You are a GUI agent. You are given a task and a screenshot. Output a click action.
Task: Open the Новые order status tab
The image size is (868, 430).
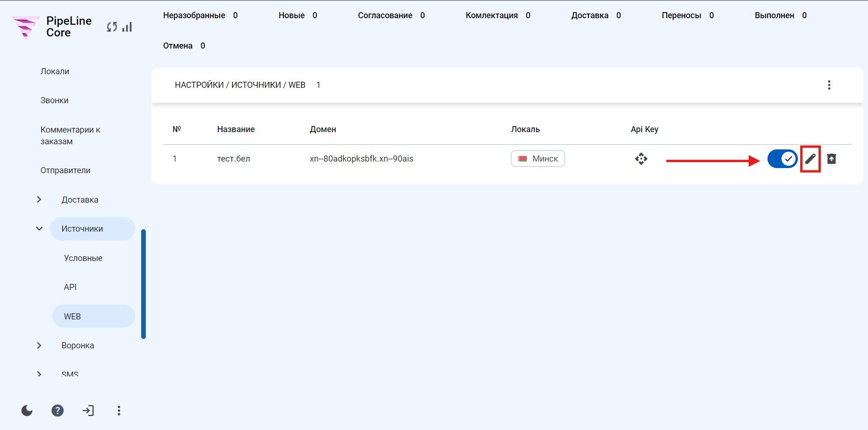[x=298, y=15]
